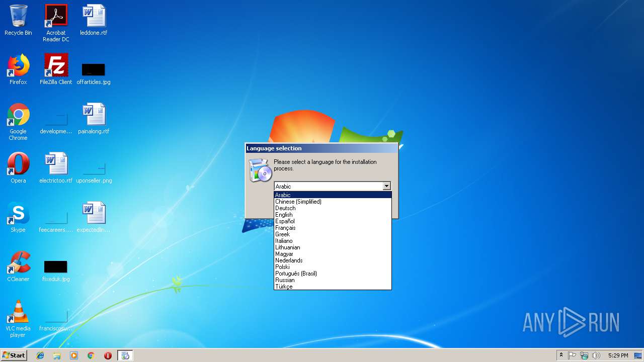Open Windows Media Player taskbar icon
644x362 pixels.
pyautogui.click(x=74, y=355)
